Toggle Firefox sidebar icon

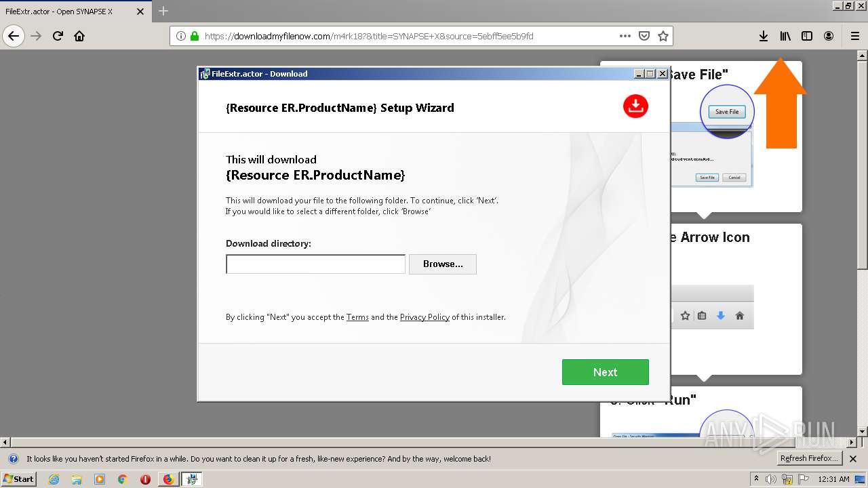pos(807,36)
